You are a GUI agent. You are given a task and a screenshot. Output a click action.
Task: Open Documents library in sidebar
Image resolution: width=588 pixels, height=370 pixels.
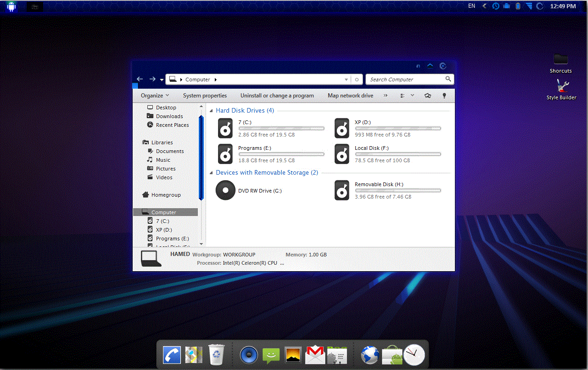(165, 151)
